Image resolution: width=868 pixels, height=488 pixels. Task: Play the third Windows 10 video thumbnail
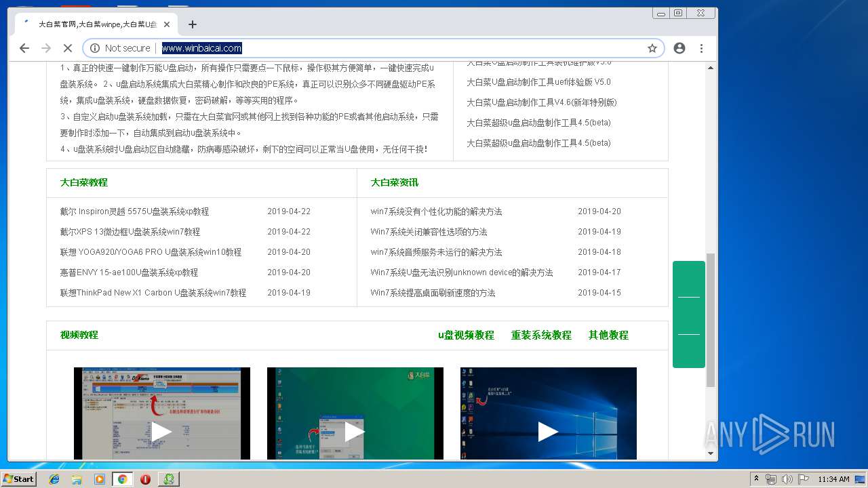pyautogui.click(x=548, y=413)
